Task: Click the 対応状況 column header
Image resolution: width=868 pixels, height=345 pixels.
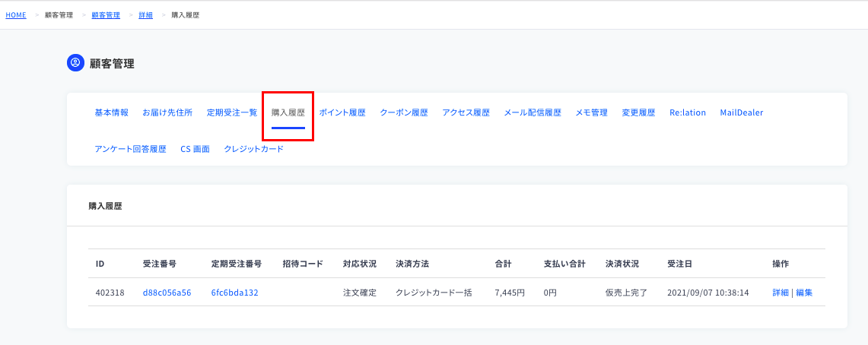Action: tap(360, 264)
